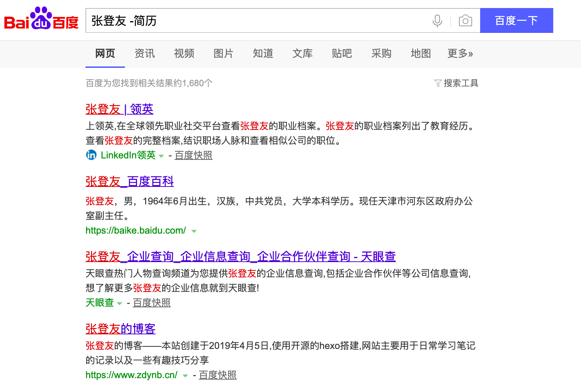Viewport: 581px width, 392px height.
Task: Open 百度快照 for the zdynb.cn result
Action: tap(218, 375)
